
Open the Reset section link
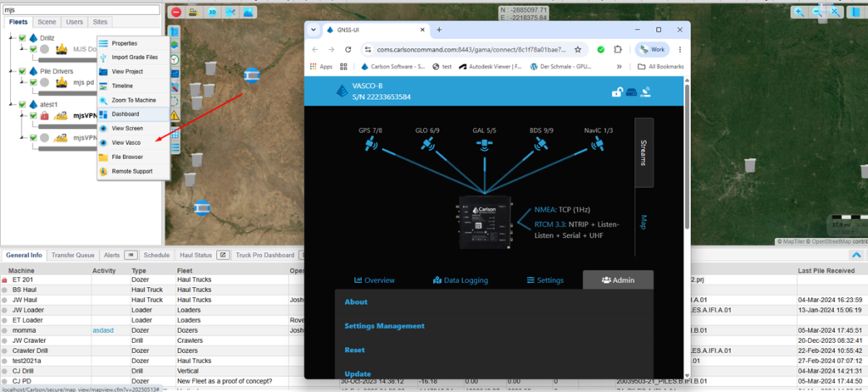pyautogui.click(x=355, y=350)
